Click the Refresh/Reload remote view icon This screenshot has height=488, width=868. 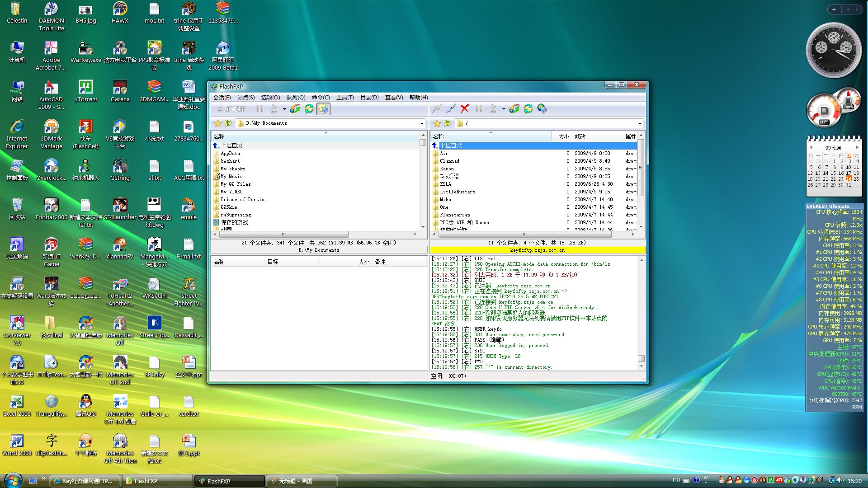528,108
